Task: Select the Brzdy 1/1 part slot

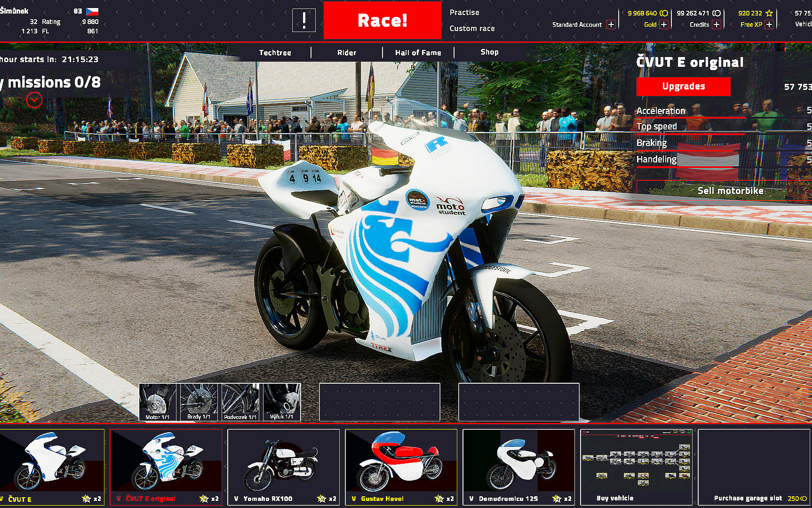Action: 199,402
